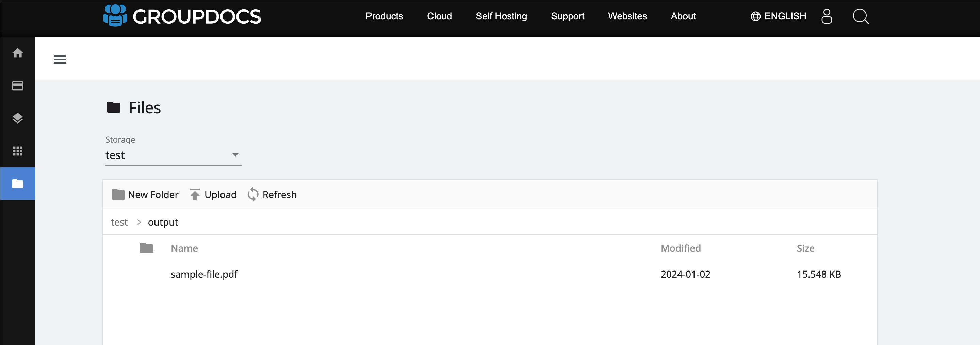Click the Upload icon in the file toolbar

[x=195, y=194]
